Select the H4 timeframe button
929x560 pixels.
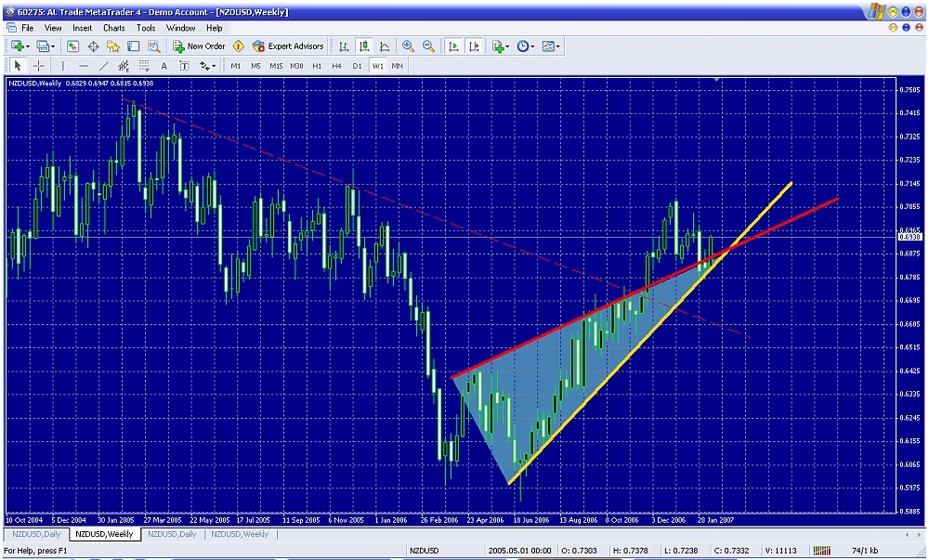(x=337, y=66)
